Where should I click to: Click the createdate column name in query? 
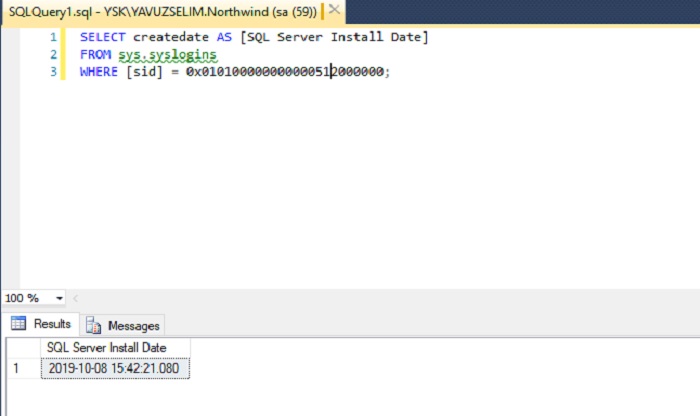pos(171,37)
